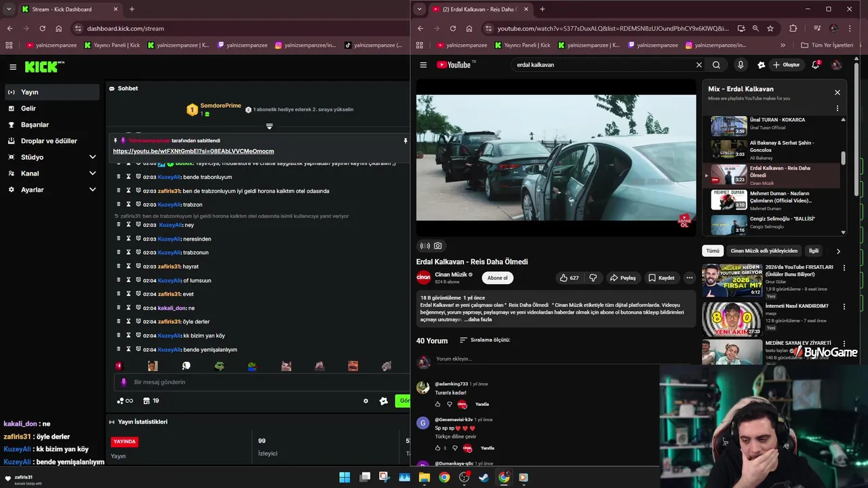Subscribe with the Abone ol button
This screenshot has height=488, width=868.
(x=497, y=278)
